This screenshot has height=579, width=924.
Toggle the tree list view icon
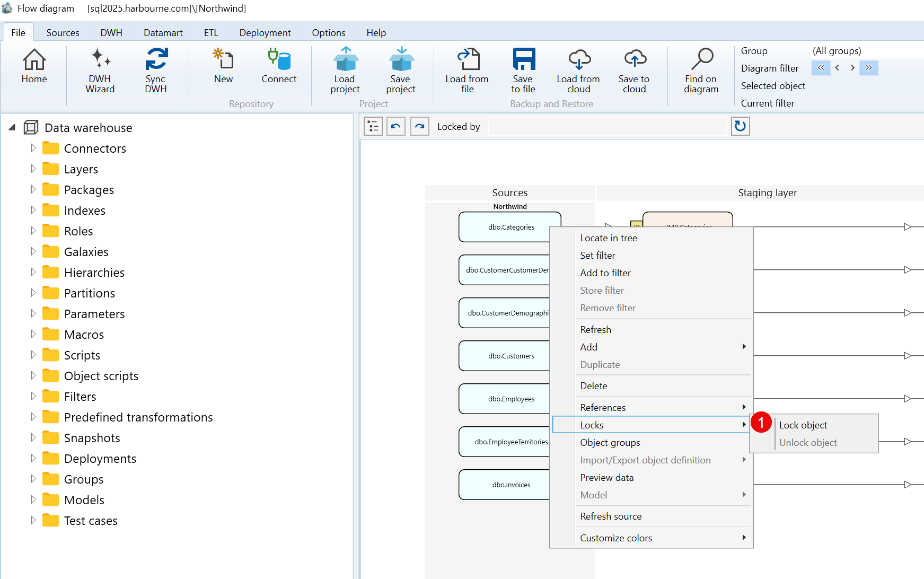[373, 126]
